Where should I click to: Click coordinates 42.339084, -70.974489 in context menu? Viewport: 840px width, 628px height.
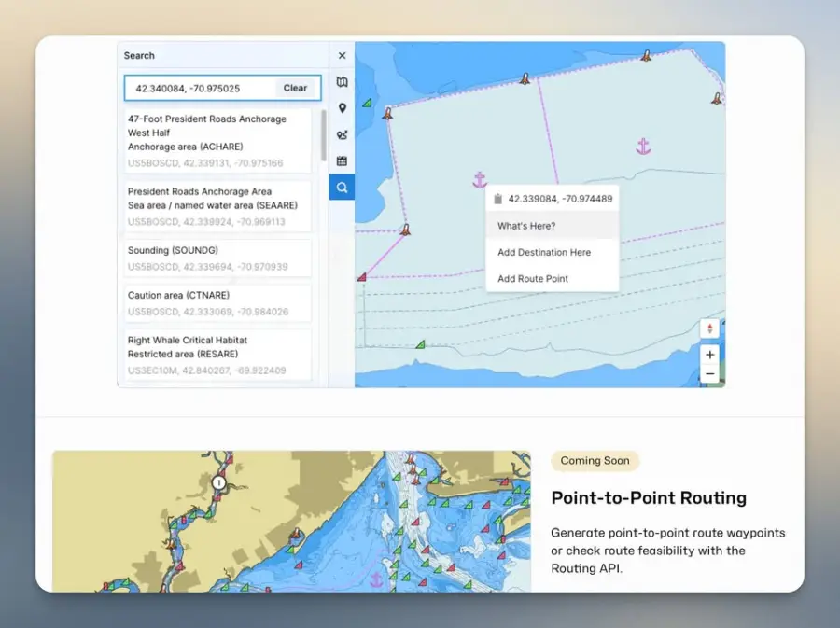point(560,199)
